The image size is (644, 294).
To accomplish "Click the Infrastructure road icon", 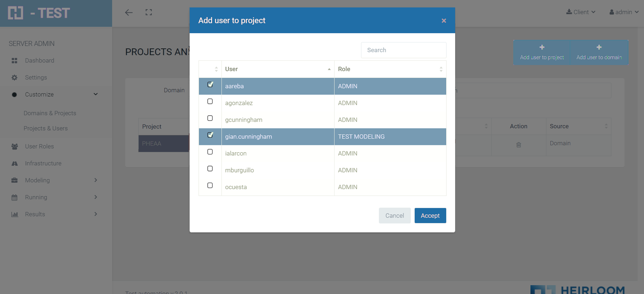I will [14, 164].
